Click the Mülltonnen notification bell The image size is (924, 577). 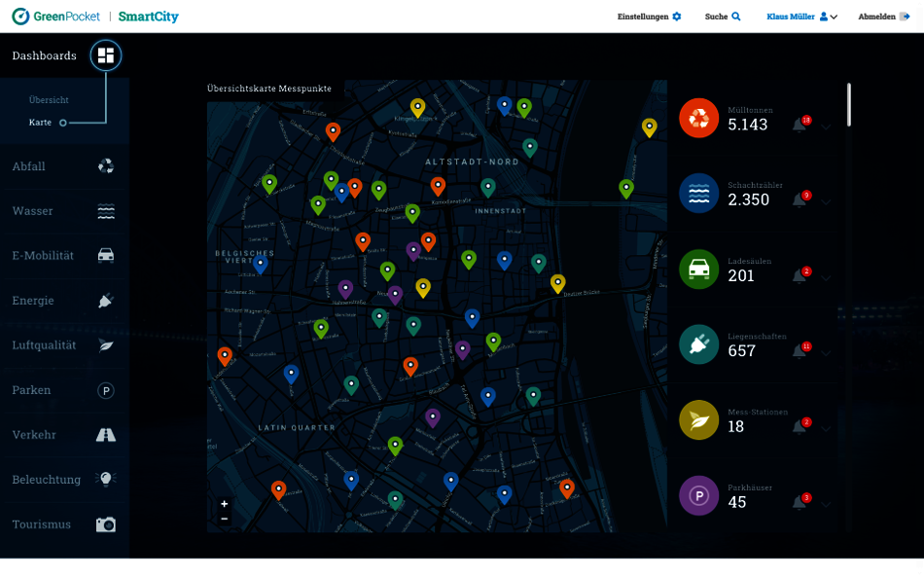point(800,125)
